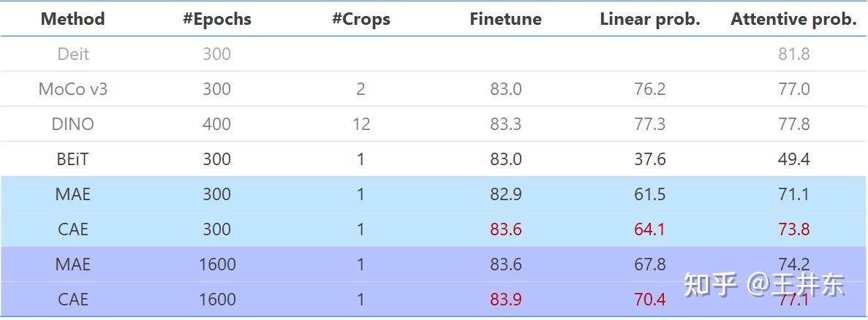Viewport: 868px width, 320px height.
Task: Select the DINO row label
Action: (72, 124)
